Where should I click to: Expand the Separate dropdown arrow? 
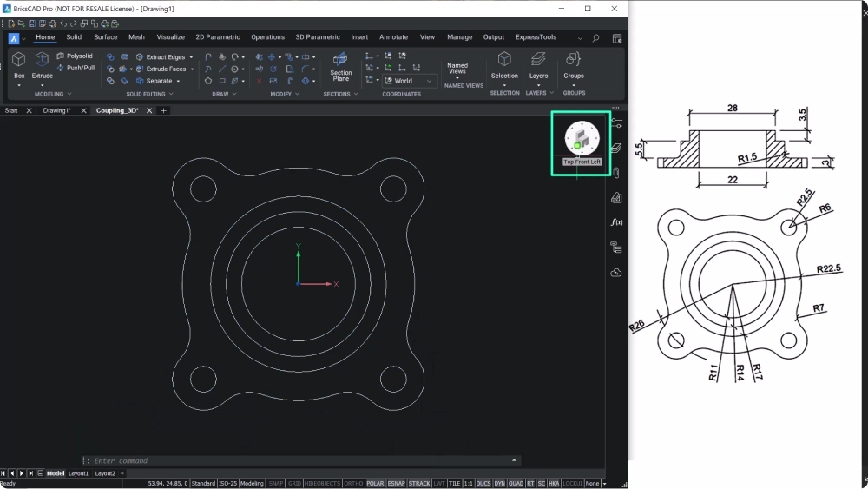coord(178,81)
